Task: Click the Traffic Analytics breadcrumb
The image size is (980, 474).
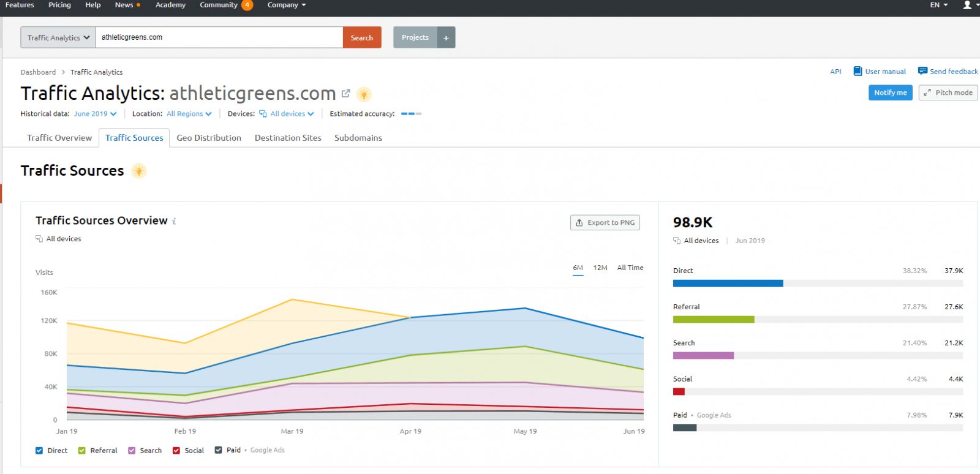Action: (x=96, y=72)
